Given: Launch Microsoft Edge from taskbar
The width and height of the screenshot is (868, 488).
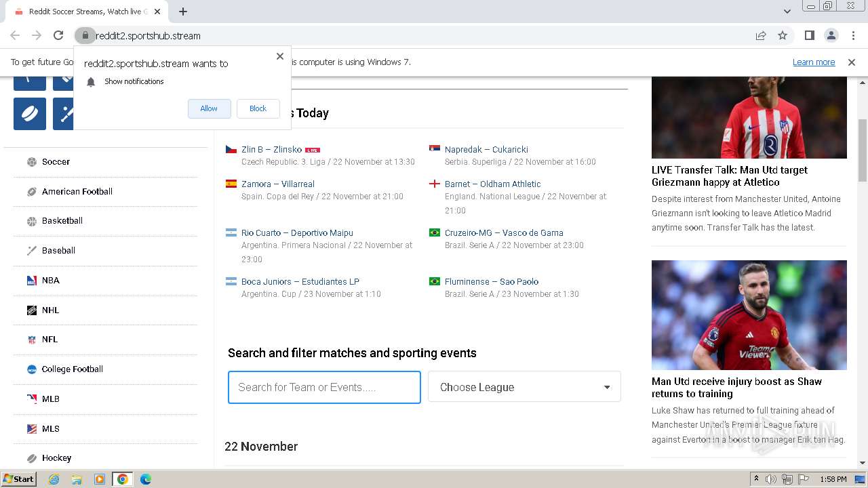Looking at the screenshot, I should pyautogui.click(x=146, y=479).
